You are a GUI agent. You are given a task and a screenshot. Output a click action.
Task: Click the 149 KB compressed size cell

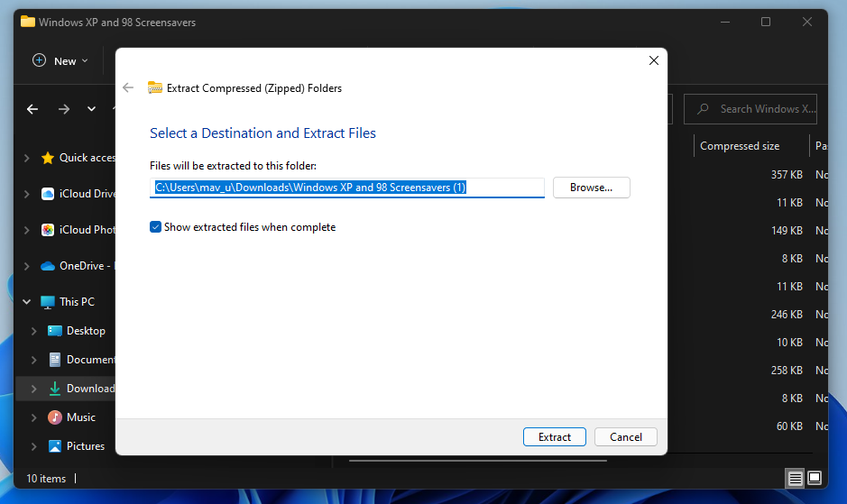click(x=787, y=231)
